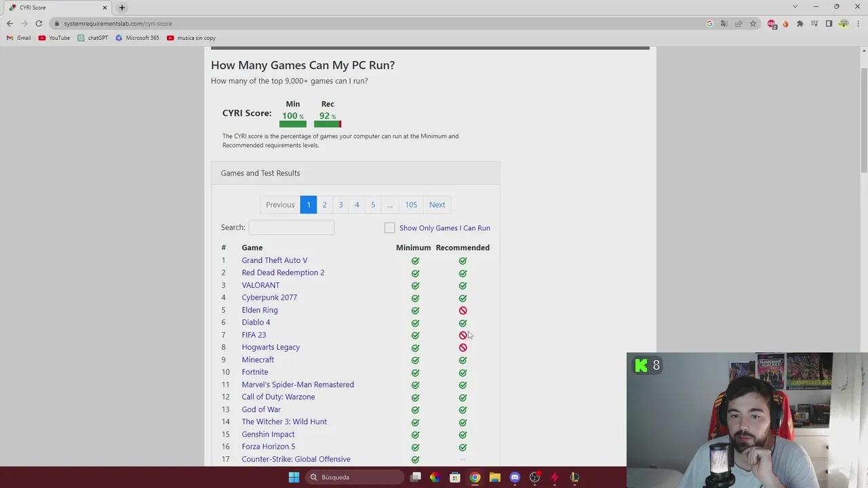Screen dimensions: 868x488
Task: Open the Microsoft 365 bookmark
Action: click(x=137, y=38)
